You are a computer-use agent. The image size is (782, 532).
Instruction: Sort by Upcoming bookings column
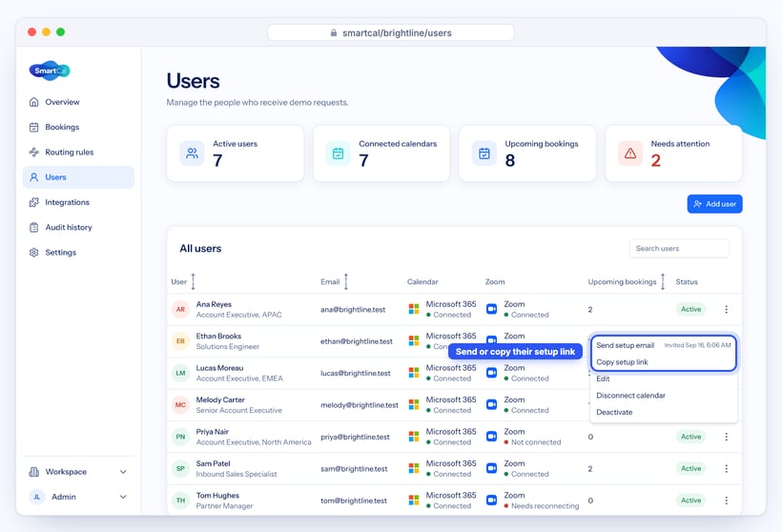pyautogui.click(x=663, y=281)
